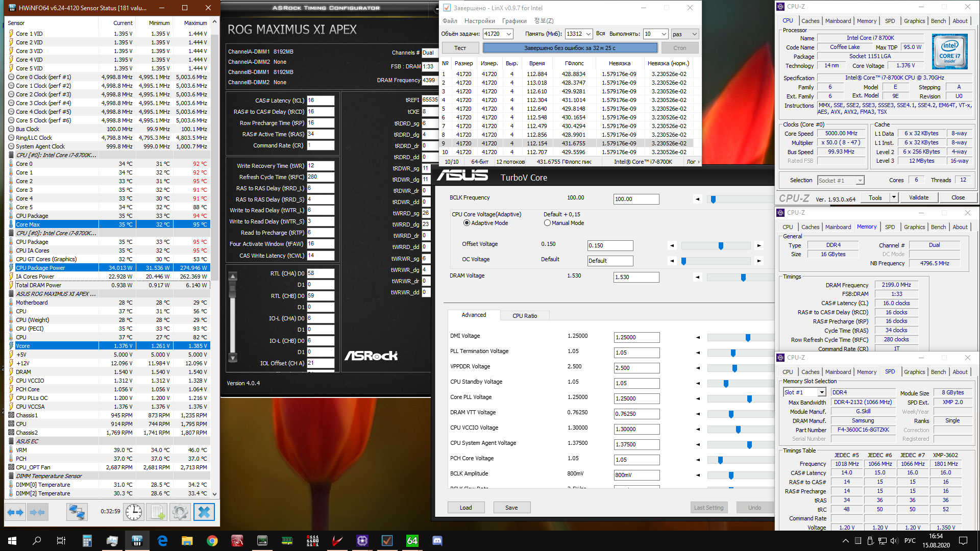The image size is (980, 551).
Task: Open Calculator from the taskbar
Action: pyautogui.click(x=87, y=541)
